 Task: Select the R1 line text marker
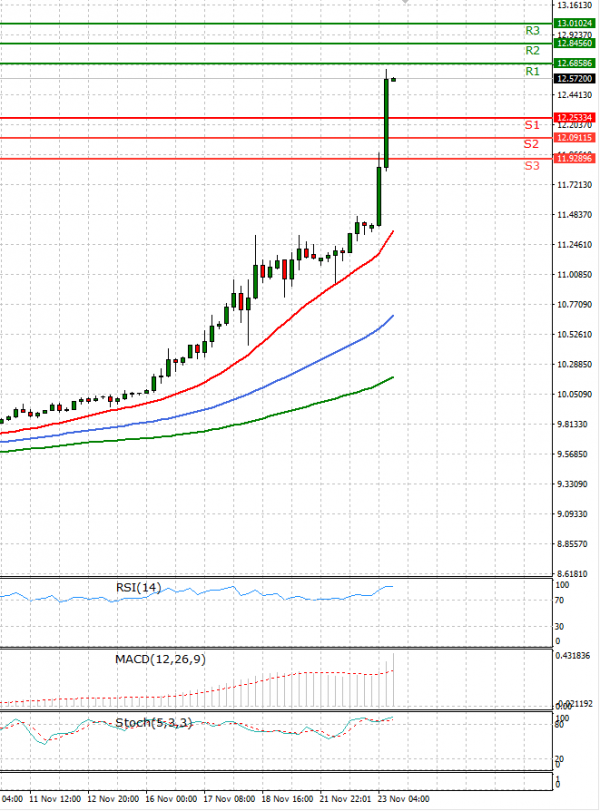(532, 71)
